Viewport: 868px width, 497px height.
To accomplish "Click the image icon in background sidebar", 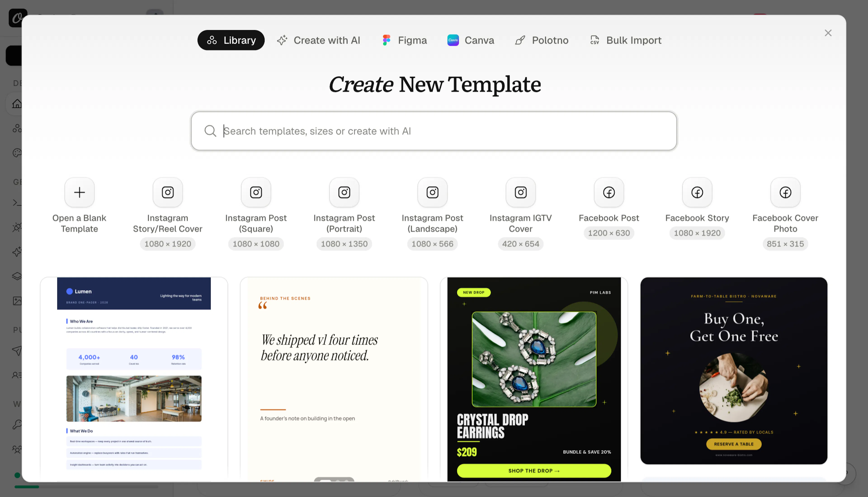I will tap(17, 301).
